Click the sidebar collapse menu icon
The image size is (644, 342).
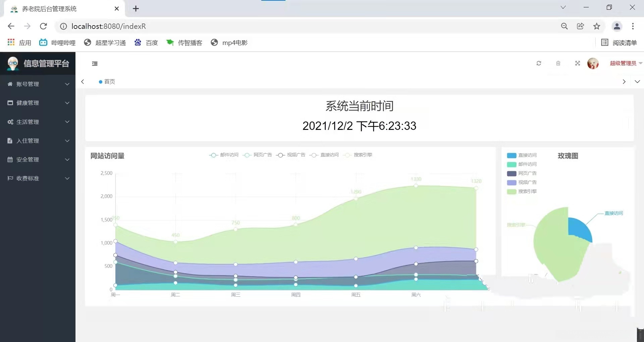(x=95, y=64)
